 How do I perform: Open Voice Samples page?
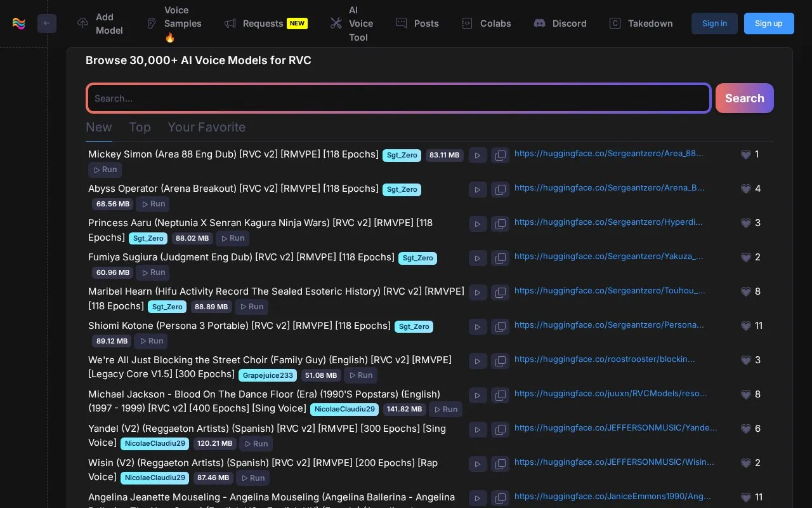174,23
